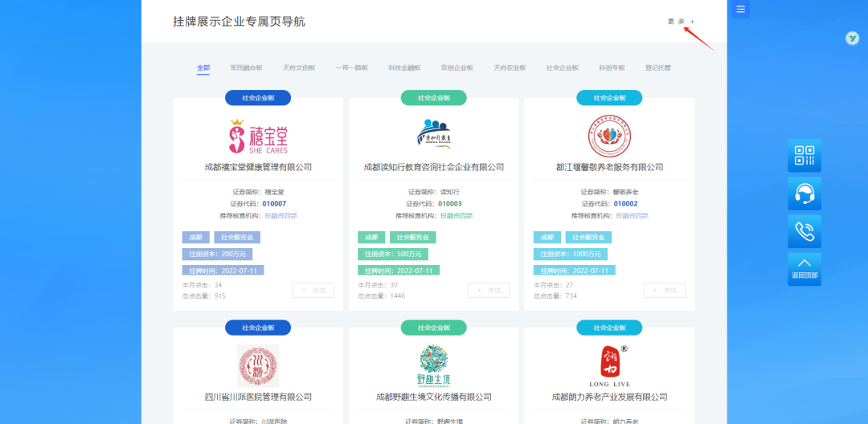Open 成都读知行教育咨询社会企业有限公司 title

click(434, 167)
